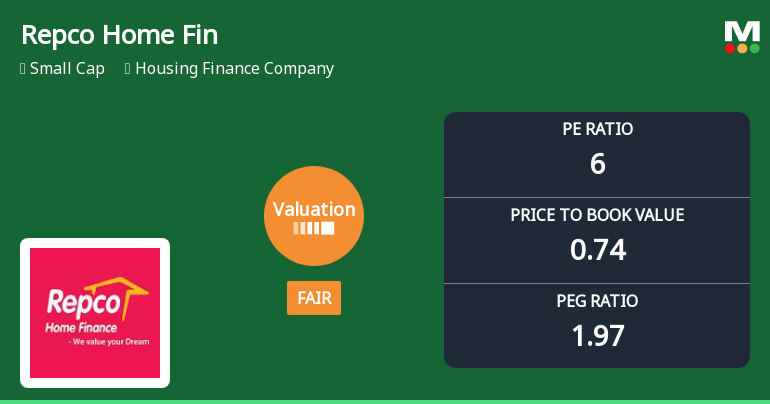Select the PEG RATIO heading
Screen dimensions: 770x404
(597, 301)
